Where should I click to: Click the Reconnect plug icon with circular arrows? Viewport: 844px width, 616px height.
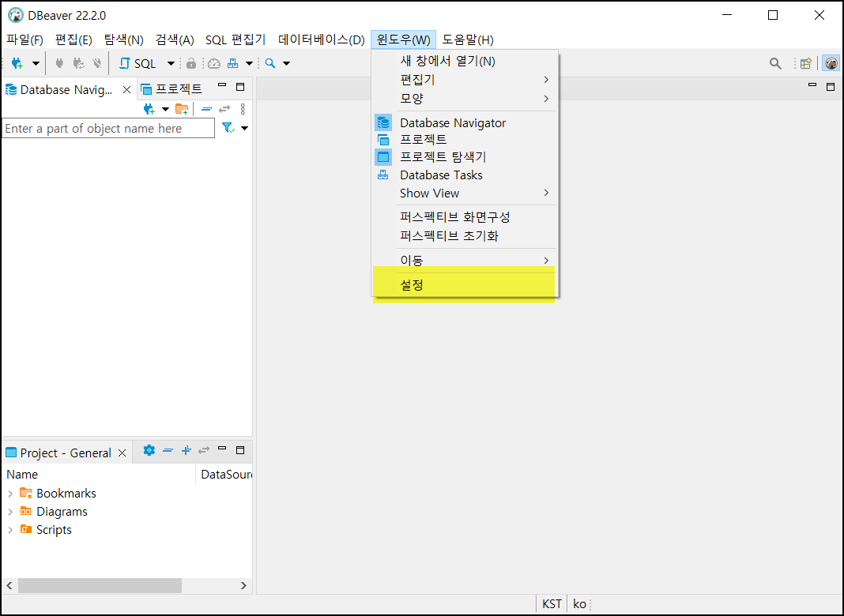pos(78,63)
